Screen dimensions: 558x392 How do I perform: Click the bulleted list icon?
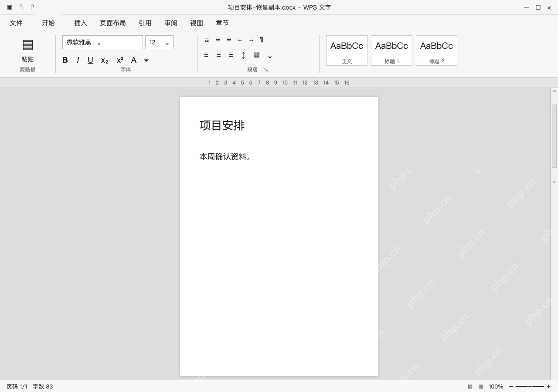[x=207, y=40]
